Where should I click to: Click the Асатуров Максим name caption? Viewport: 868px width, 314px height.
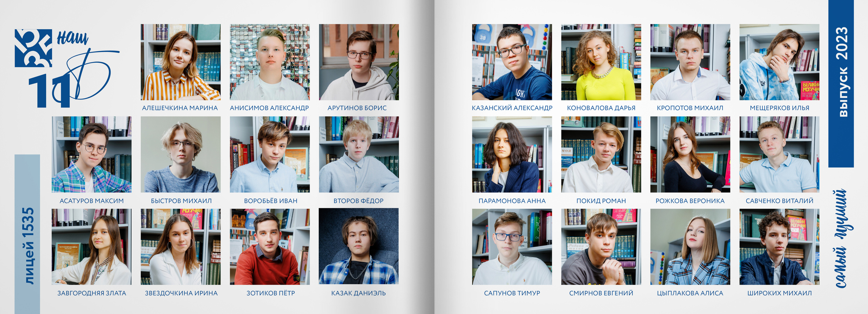tap(92, 201)
